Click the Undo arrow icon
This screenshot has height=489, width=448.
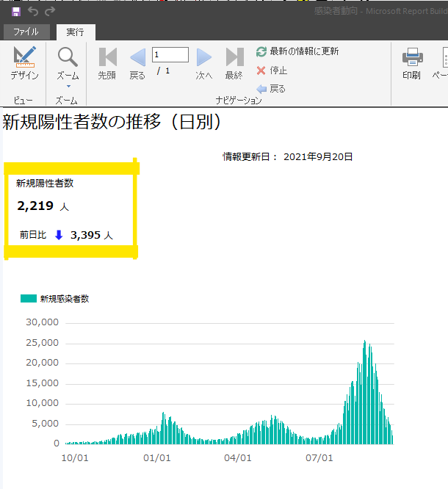pos(33,12)
